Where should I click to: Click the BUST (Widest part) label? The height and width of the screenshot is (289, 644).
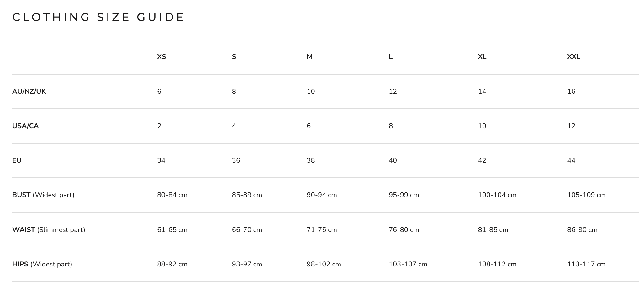[43, 195]
